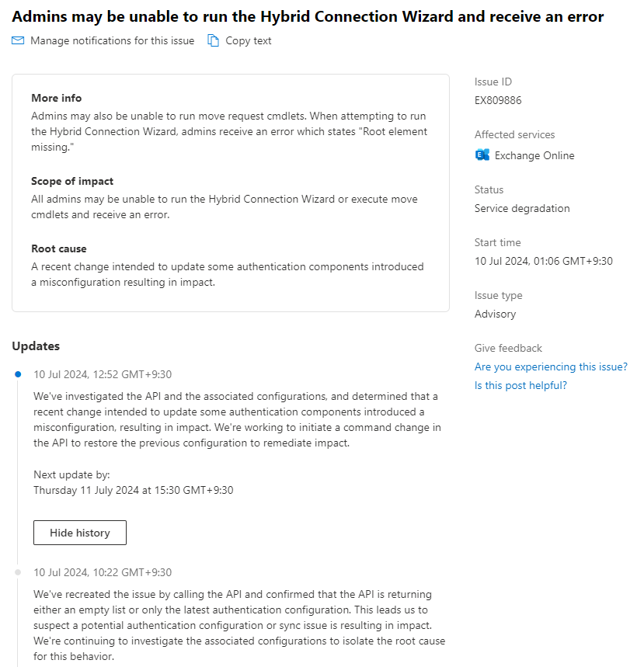Click the Service degradation status text
Viewport: 644px width, 667px height.
tap(522, 208)
